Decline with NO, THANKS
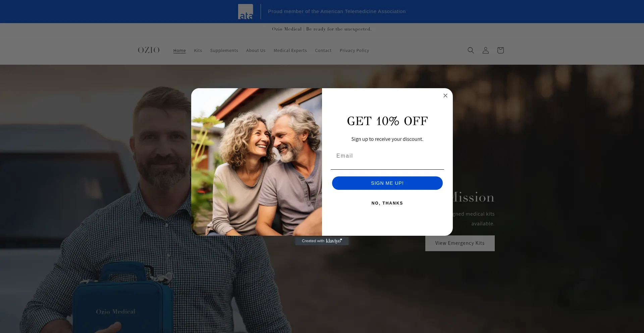This screenshot has height=333, width=644. point(387,203)
